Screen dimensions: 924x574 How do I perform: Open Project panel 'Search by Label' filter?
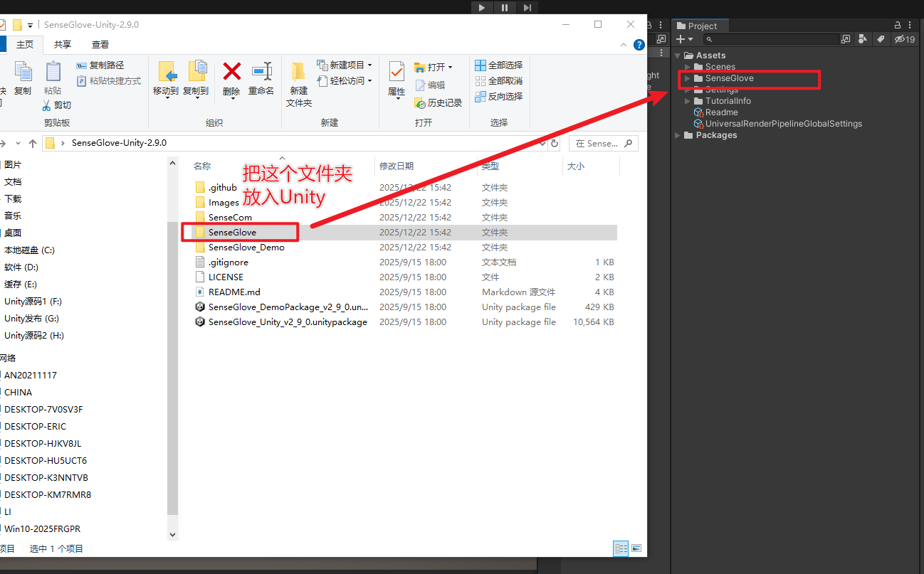coord(881,39)
